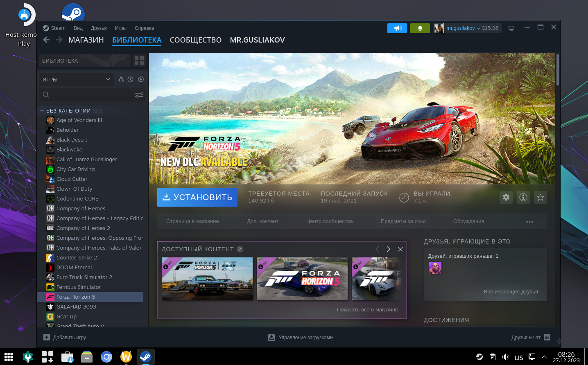Open the notifications bell
588x365 pixels.
click(x=420, y=28)
